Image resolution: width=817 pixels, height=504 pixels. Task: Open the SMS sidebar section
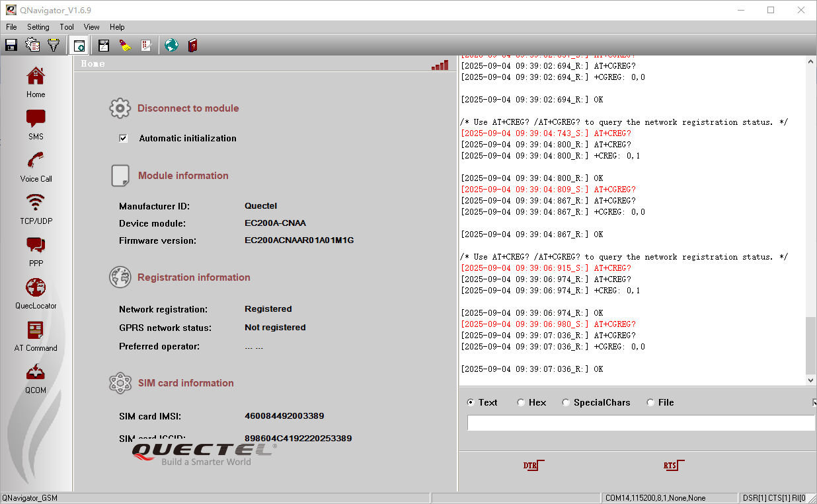pyautogui.click(x=36, y=124)
